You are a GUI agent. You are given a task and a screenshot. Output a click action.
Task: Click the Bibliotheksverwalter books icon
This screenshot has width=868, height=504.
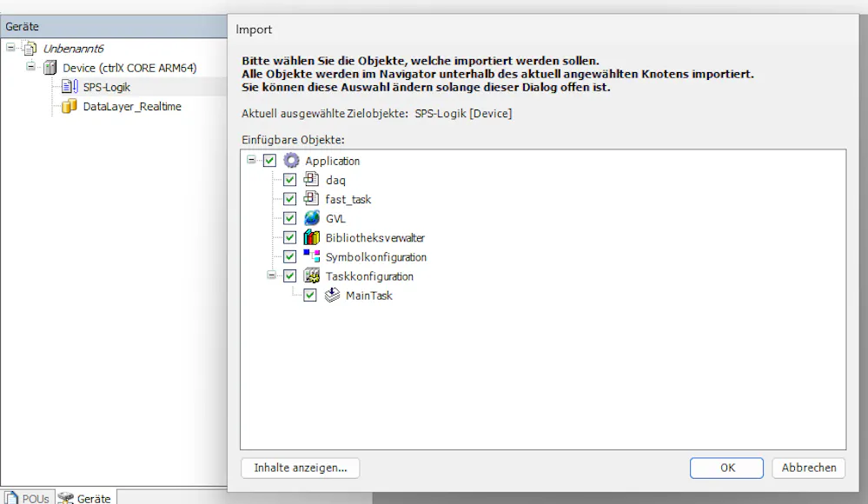[311, 237]
